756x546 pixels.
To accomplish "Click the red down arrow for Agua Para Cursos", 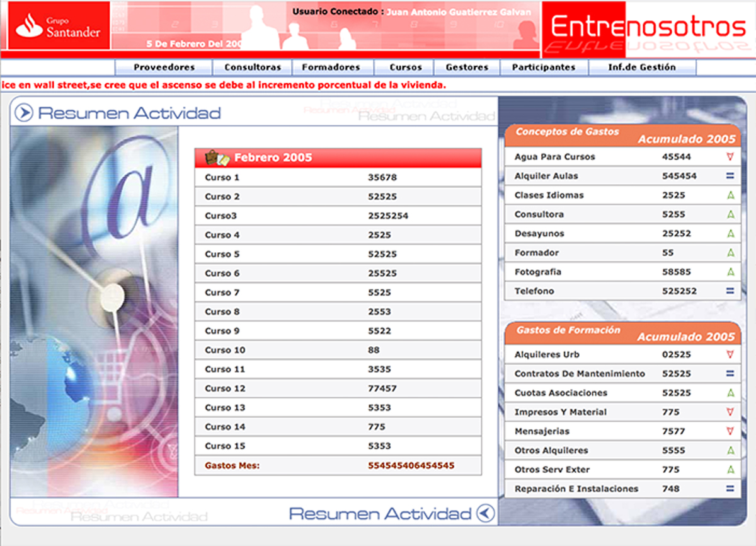I will pos(730,157).
